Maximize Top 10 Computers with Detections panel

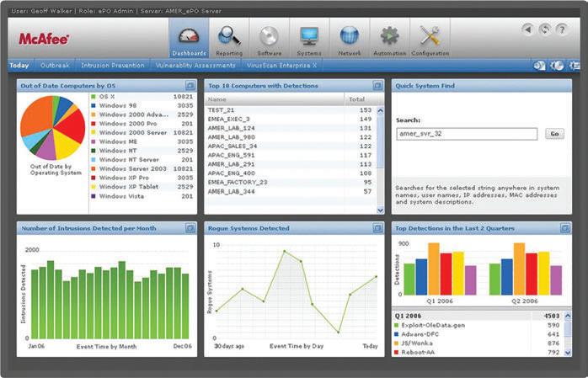click(377, 85)
